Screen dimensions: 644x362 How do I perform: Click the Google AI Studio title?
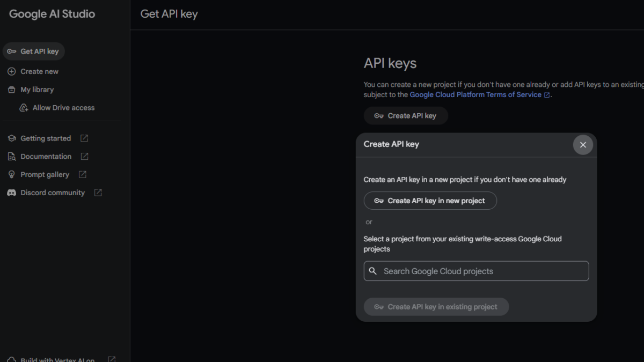tap(51, 14)
